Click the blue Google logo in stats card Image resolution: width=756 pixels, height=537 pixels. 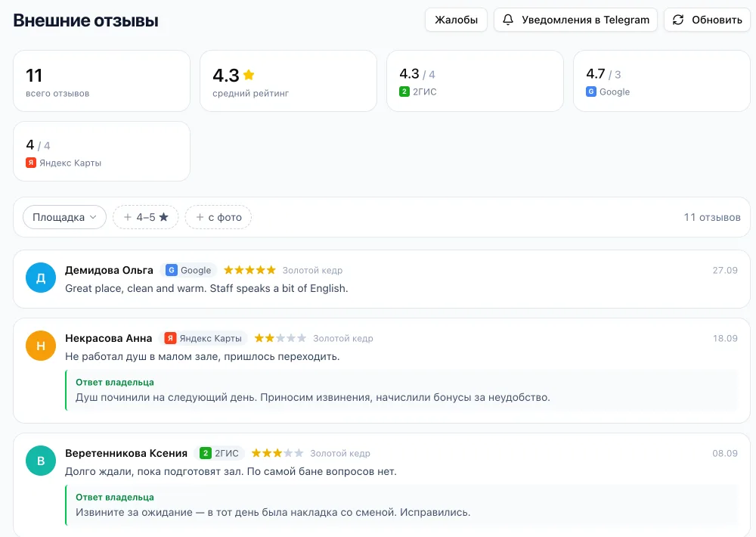[590, 92]
